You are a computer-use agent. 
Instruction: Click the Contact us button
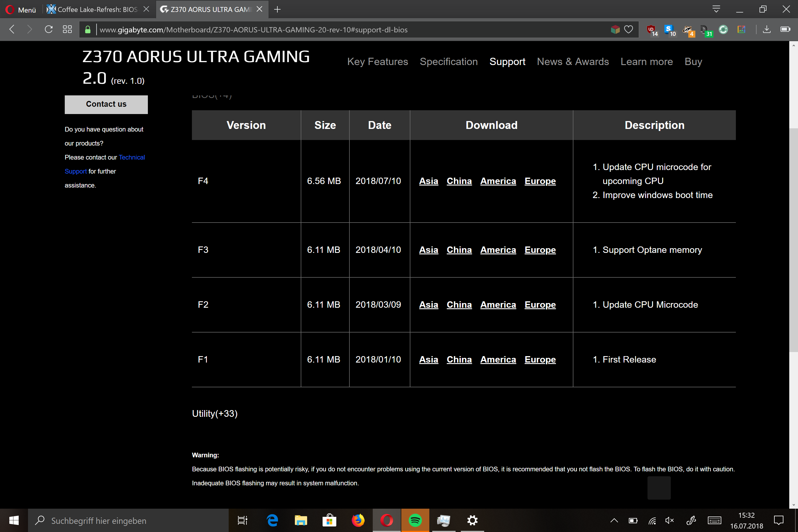[106, 104]
